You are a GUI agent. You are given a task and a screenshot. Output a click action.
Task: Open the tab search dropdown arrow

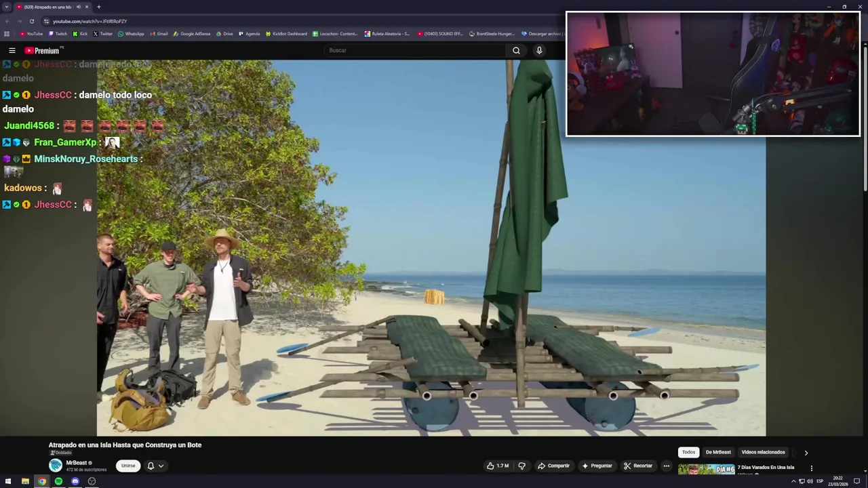tap(7, 7)
